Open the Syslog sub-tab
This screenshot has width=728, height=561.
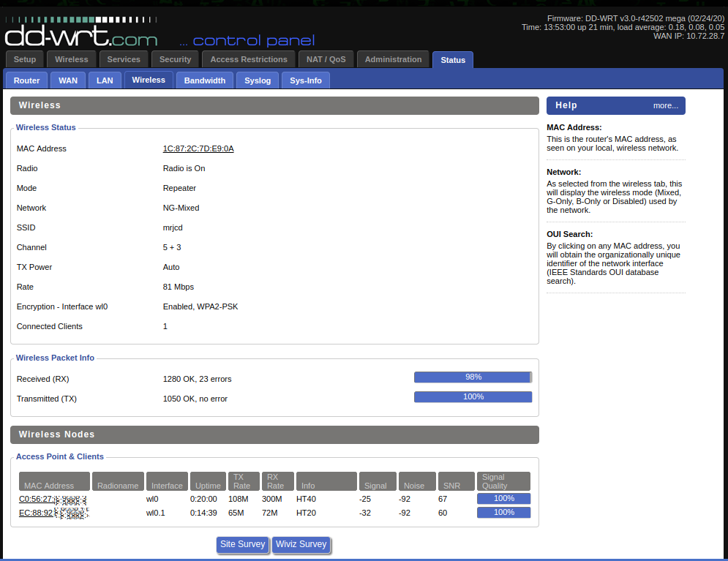tap(258, 80)
